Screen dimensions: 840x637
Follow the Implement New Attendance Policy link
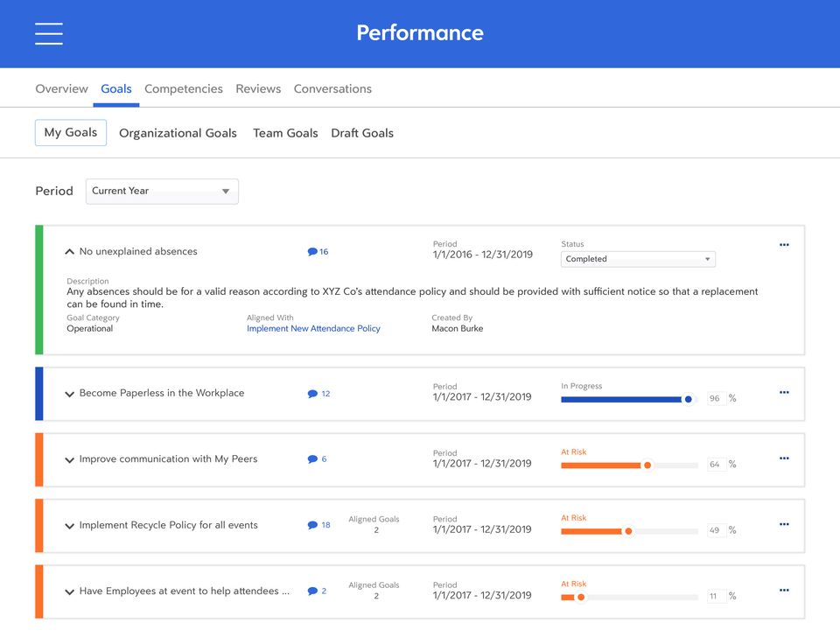coord(313,329)
